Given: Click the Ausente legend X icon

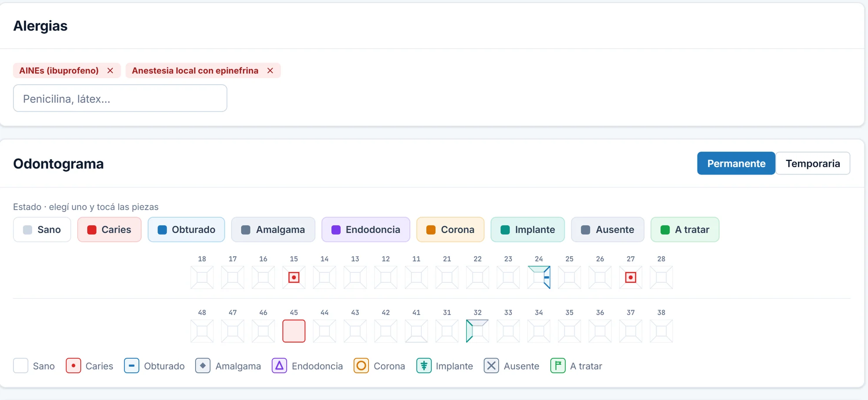Looking at the screenshot, I should click(x=491, y=366).
